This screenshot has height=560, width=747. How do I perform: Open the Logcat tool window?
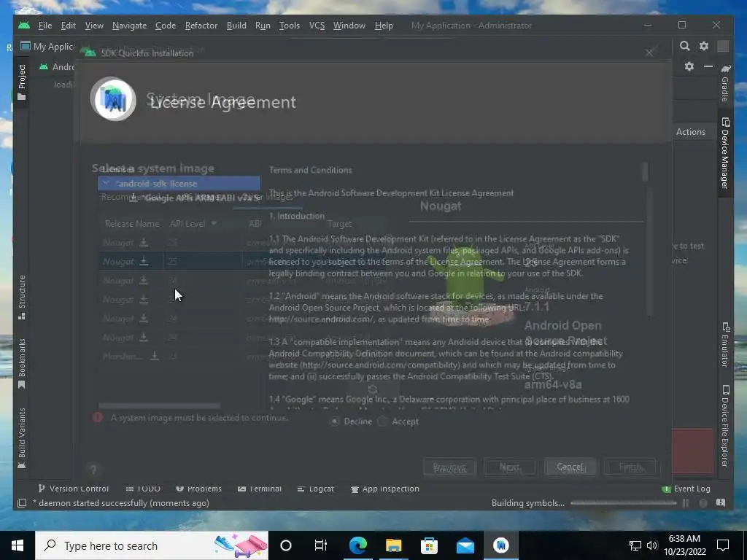(x=315, y=489)
